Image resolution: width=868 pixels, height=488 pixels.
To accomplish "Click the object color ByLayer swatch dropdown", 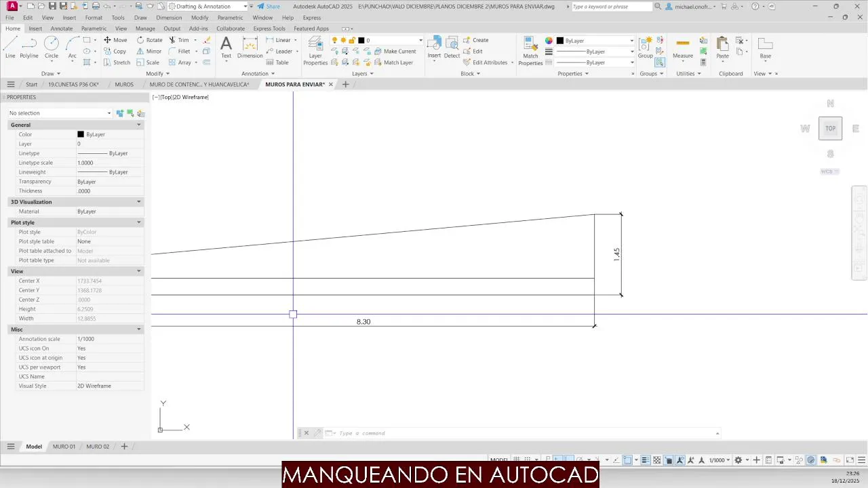I will pos(595,41).
